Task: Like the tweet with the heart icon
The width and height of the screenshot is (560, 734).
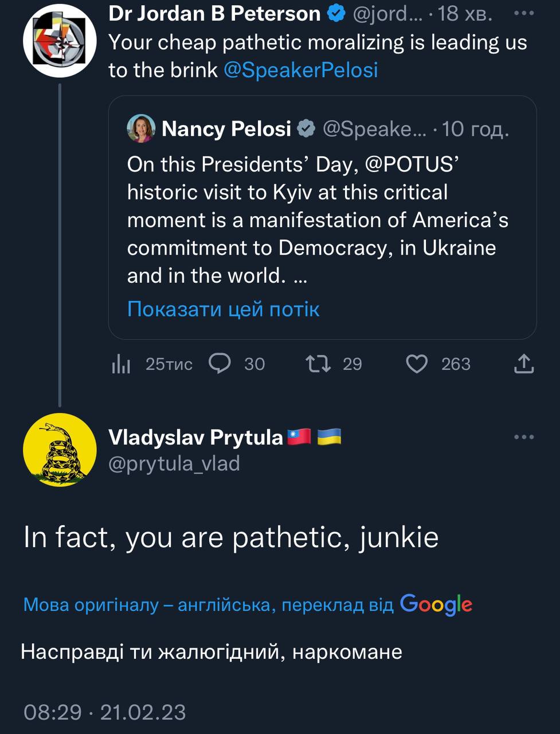Action: [x=417, y=364]
